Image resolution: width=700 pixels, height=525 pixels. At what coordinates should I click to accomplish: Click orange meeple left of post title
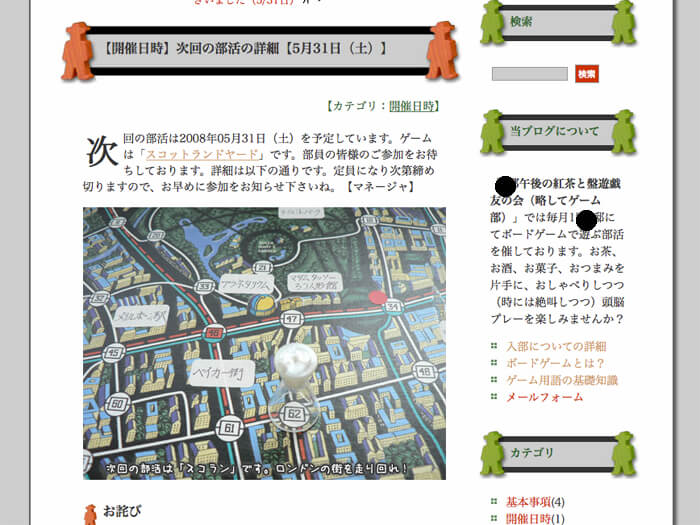point(78,51)
